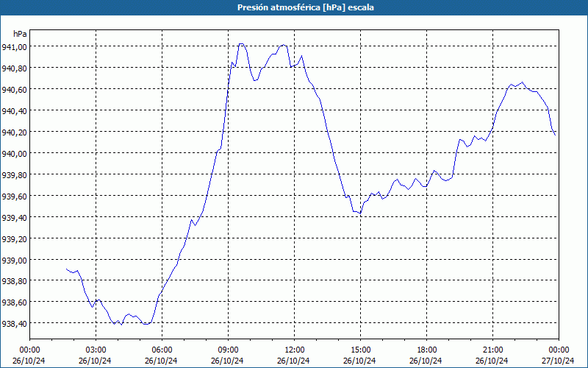This screenshot has height=368, width=588.
Task: Select the 938,60 axis value
Action: [x=14, y=302]
